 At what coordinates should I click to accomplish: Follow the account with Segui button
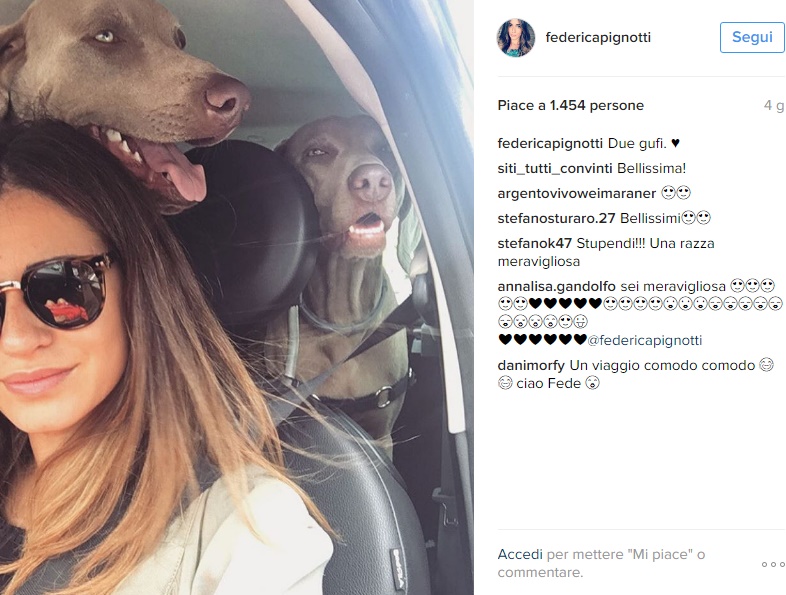(x=752, y=37)
